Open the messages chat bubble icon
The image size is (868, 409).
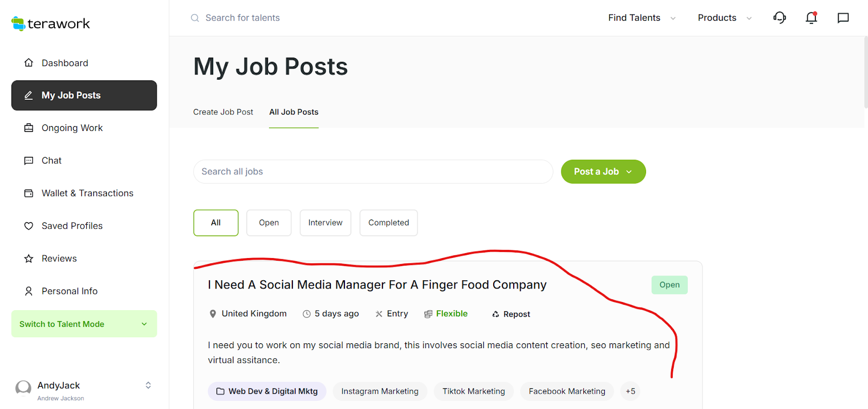tap(843, 18)
